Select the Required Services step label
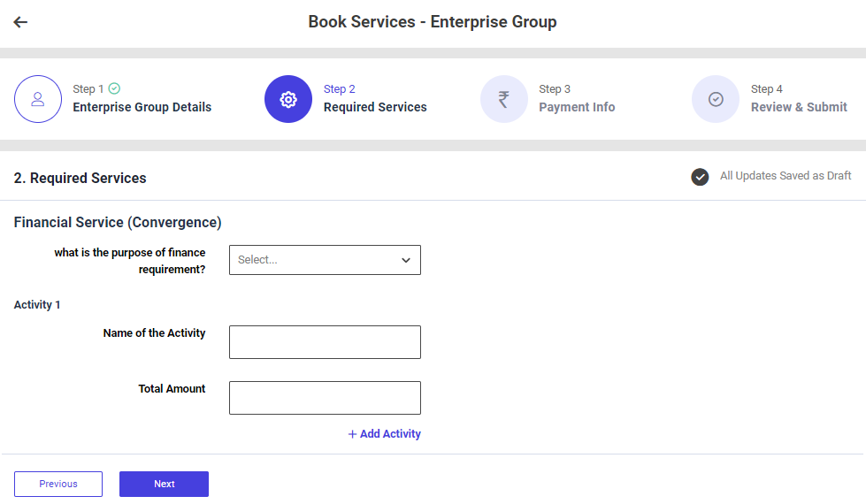 (375, 107)
